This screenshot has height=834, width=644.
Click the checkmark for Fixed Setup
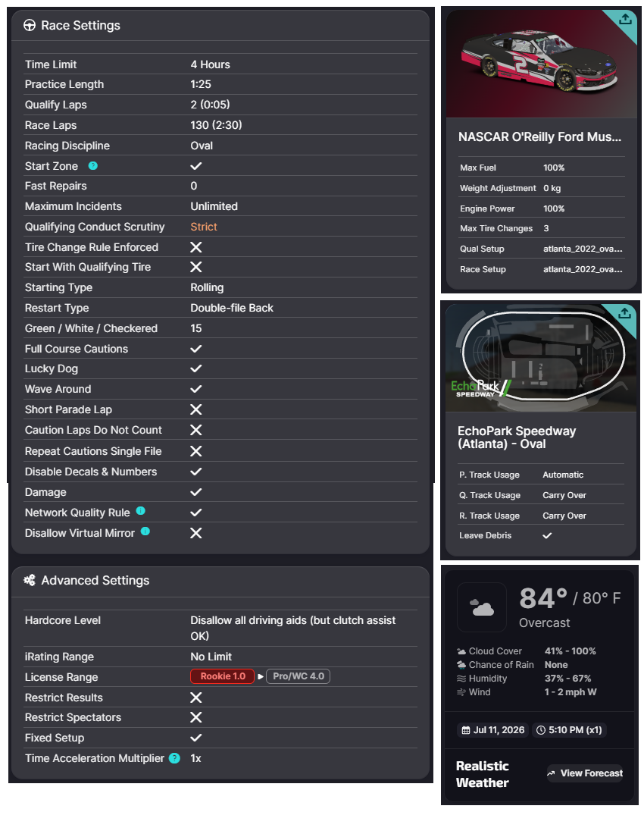(196, 738)
